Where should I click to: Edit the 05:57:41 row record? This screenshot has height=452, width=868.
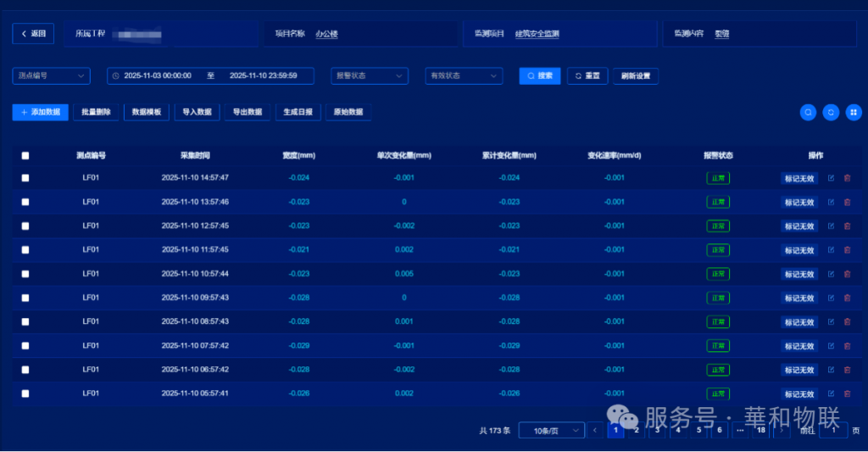point(831,393)
